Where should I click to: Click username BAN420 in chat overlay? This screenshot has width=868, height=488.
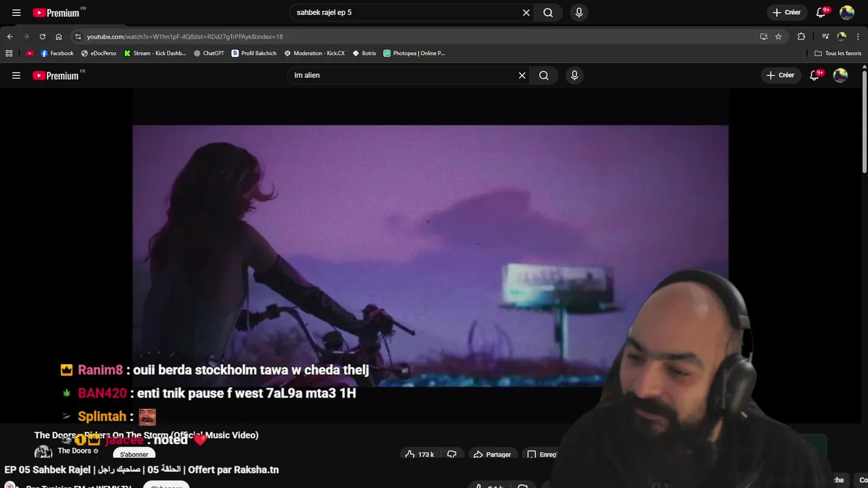tap(102, 393)
